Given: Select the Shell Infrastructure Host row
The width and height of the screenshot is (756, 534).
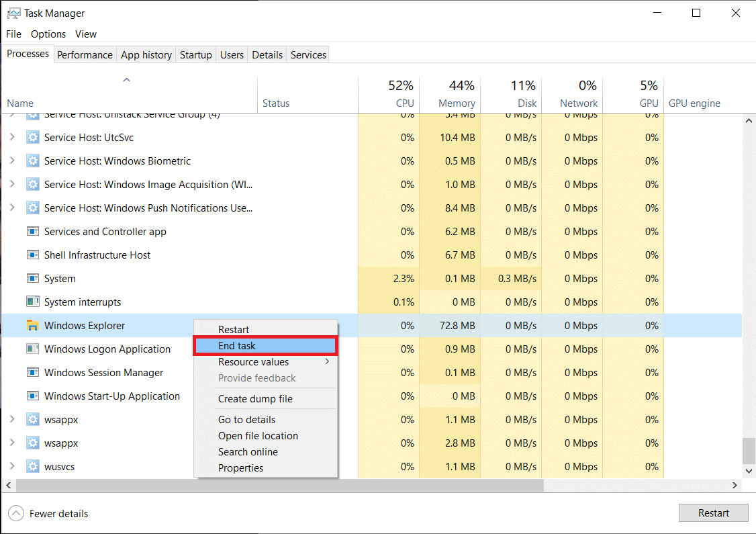Looking at the screenshot, I should tap(372, 255).
